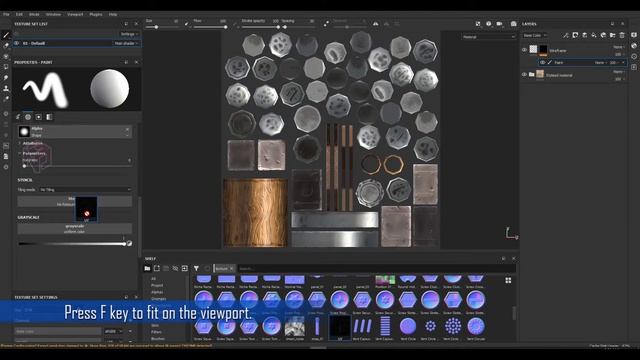The height and width of the screenshot is (360, 640).
Task: Change the Paint effect blend mode dropdown
Action: [x=600, y=63]
